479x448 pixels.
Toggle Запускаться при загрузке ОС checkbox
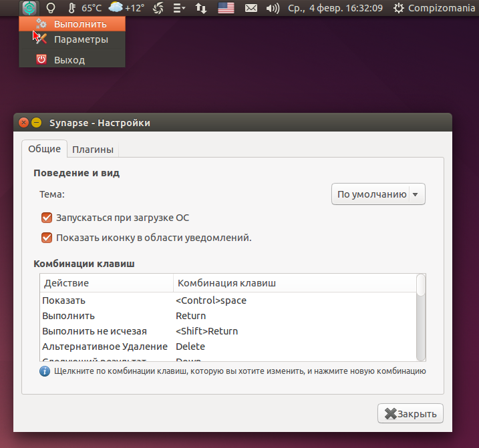(x=47, y=218)
